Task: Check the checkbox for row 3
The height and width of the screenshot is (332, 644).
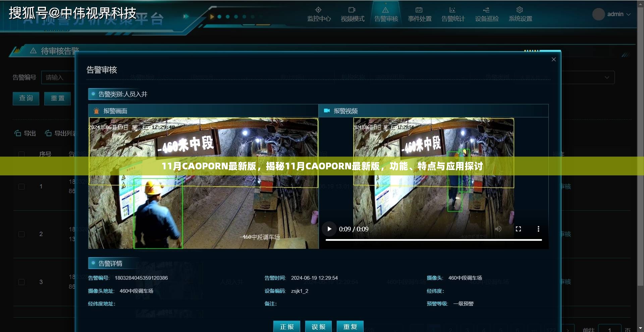Action: (x=21, y=282)
